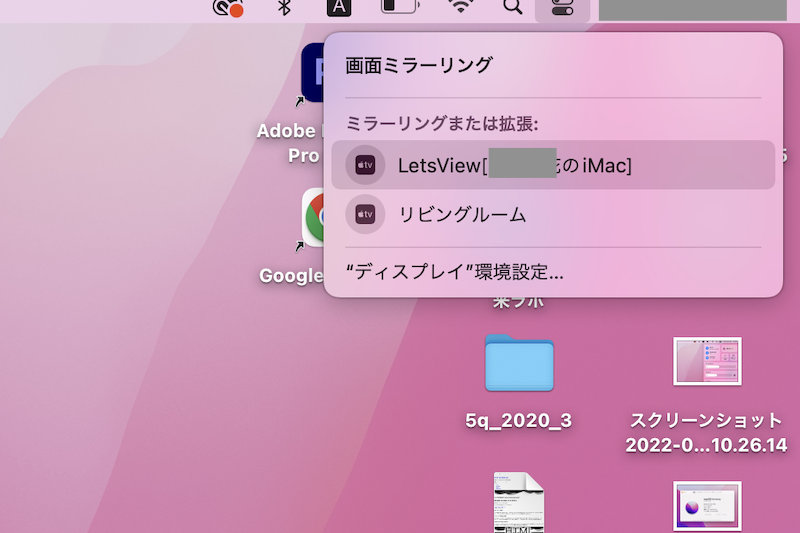Select the document file icon below 5q_2020_3
The height and width of the screenshot is (533, 800).
518,502
